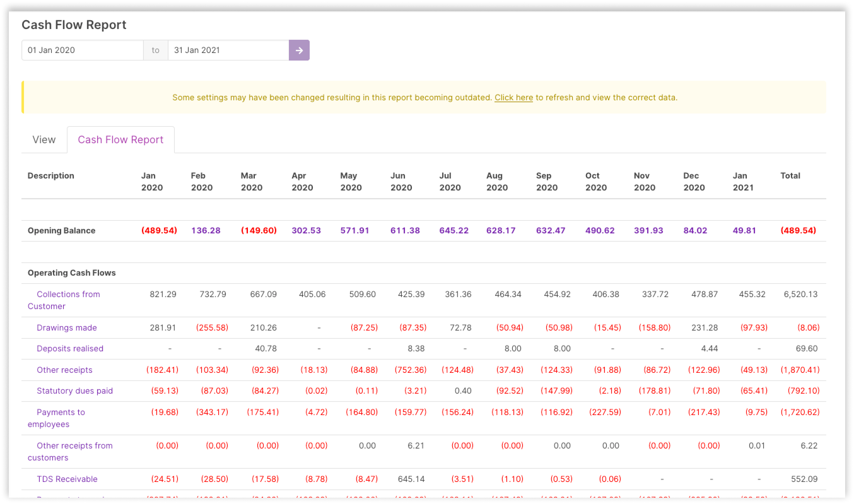Click the Description column header
Viewport: 854px width, 504px height.
[50, 176]
